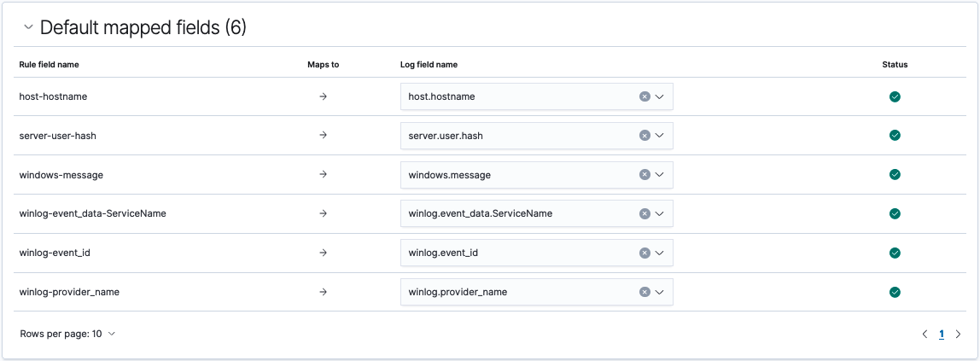This screenshot has width=980, height=361.
Task: Select the winlog-event_data-ServiceName rule field name
Action: (92, 213)
